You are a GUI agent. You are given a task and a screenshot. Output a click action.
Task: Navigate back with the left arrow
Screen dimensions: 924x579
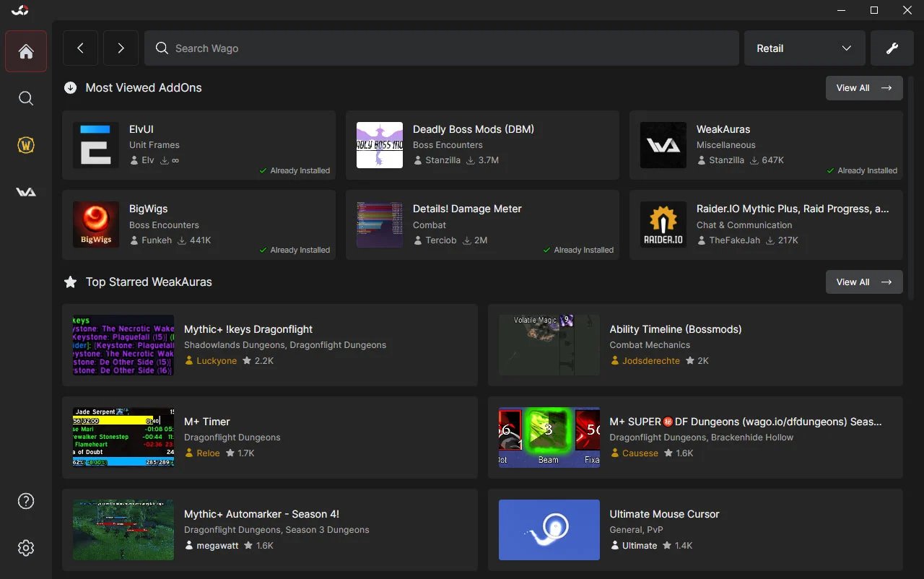80,48
